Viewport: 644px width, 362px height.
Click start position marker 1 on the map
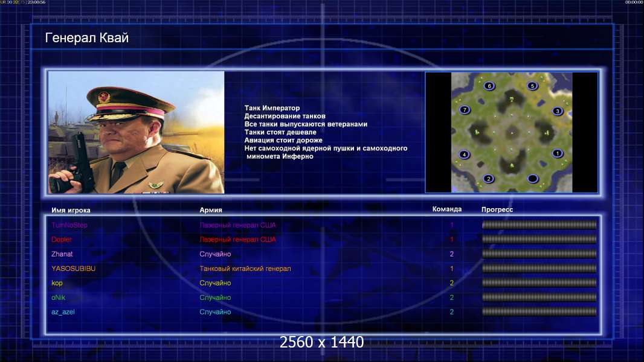[558, 153]
